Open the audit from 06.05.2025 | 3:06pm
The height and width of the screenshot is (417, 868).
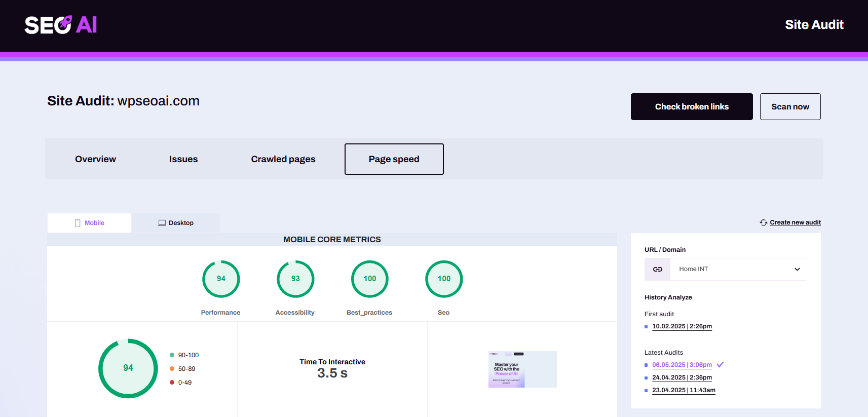tap(682, 365)
